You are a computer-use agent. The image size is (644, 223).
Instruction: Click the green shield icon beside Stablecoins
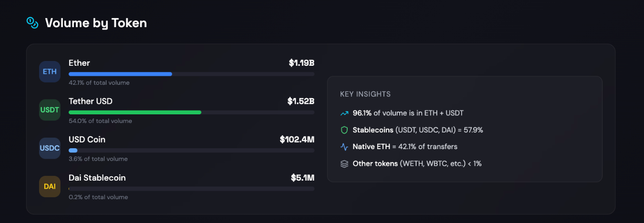(344, 130)
